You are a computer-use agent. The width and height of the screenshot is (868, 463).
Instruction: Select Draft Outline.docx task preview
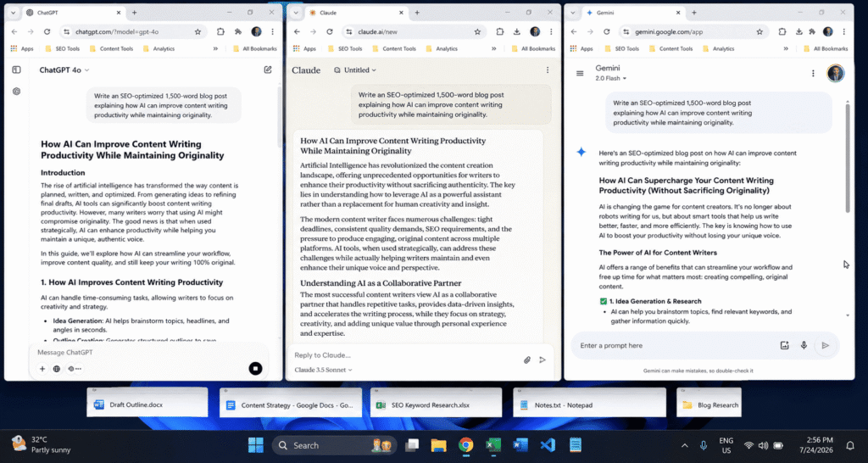147,404
